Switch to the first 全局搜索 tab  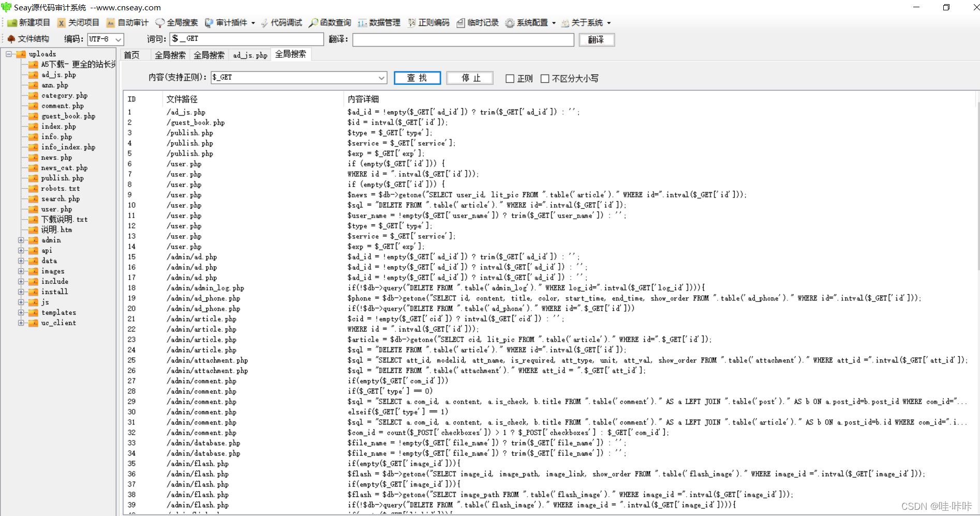[170, 55]
